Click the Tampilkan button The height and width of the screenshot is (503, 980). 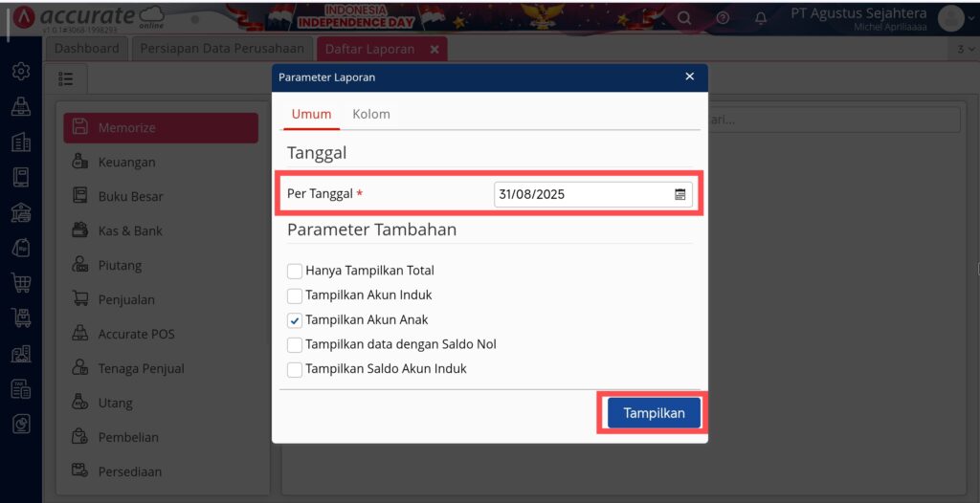[654, 413]
